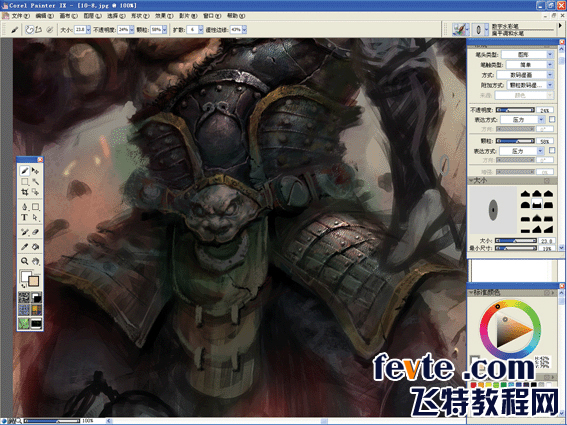Choose freehand strokes in property bar
The image size is (567, 425).
pos(29,30)
